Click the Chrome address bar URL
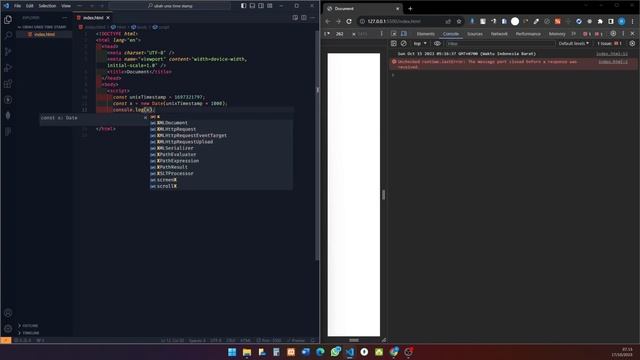The width and height of the screenshot is (640, 360). (394, 21)
